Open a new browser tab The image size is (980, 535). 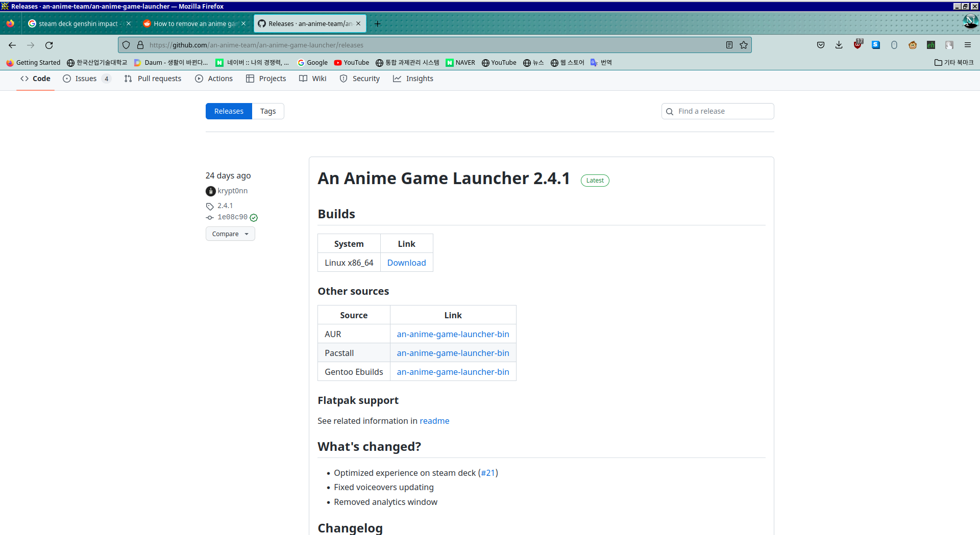pyautogui.click(x=378, y=24)
